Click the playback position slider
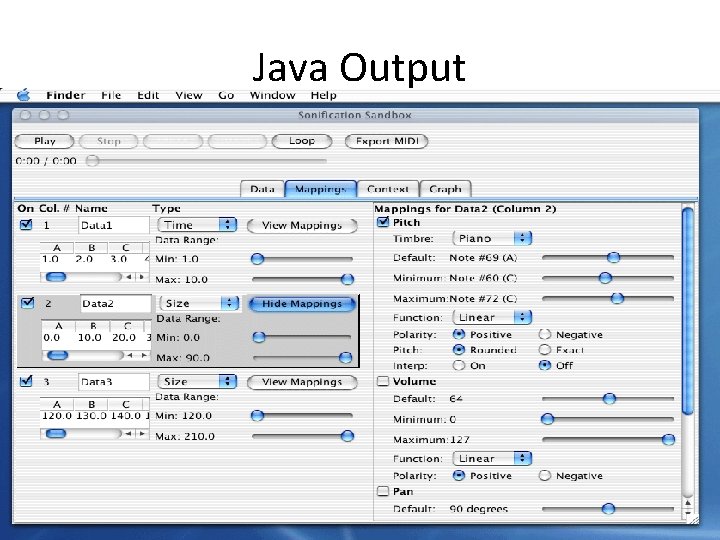The width and height of the screenshot is (720, 540). tap(209, 161)
